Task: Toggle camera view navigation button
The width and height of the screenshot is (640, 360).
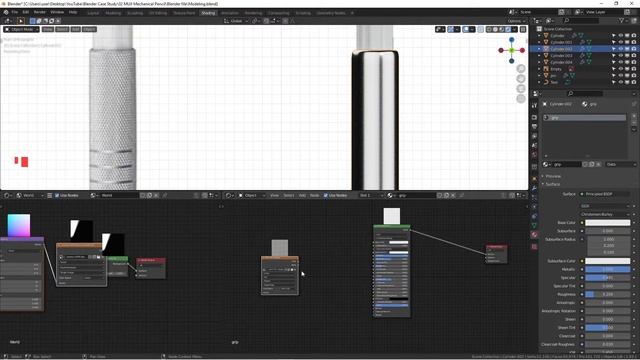Action: tap(521, 89)
